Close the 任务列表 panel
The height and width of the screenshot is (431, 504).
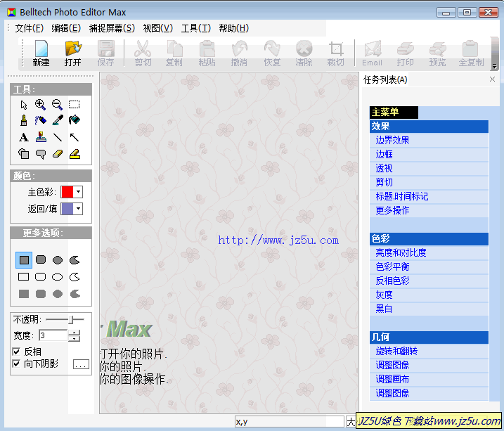492,79
